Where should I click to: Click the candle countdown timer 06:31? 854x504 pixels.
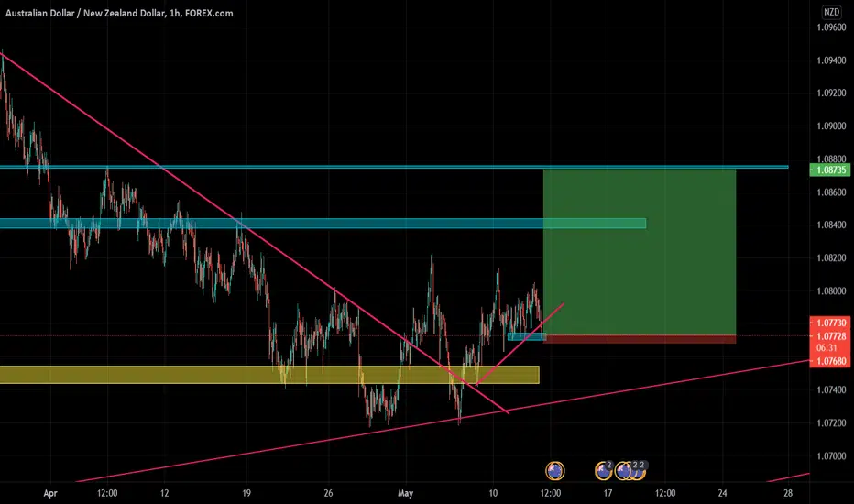[827, 347]
